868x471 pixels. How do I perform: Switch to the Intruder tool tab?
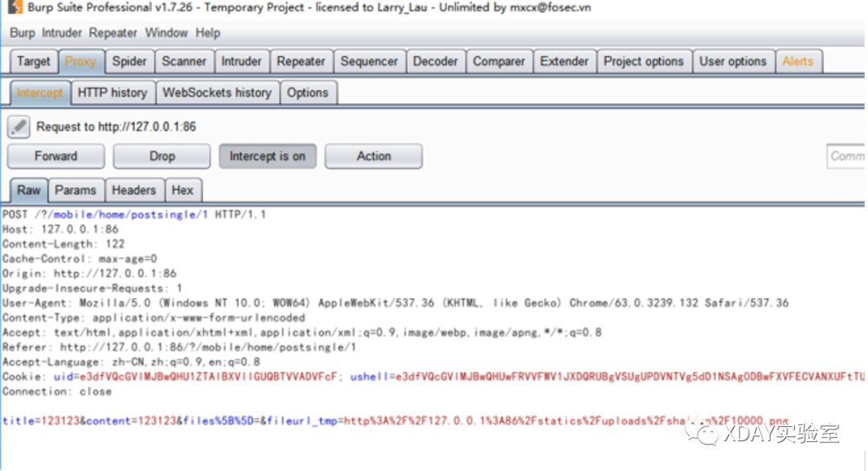(241, 61)
